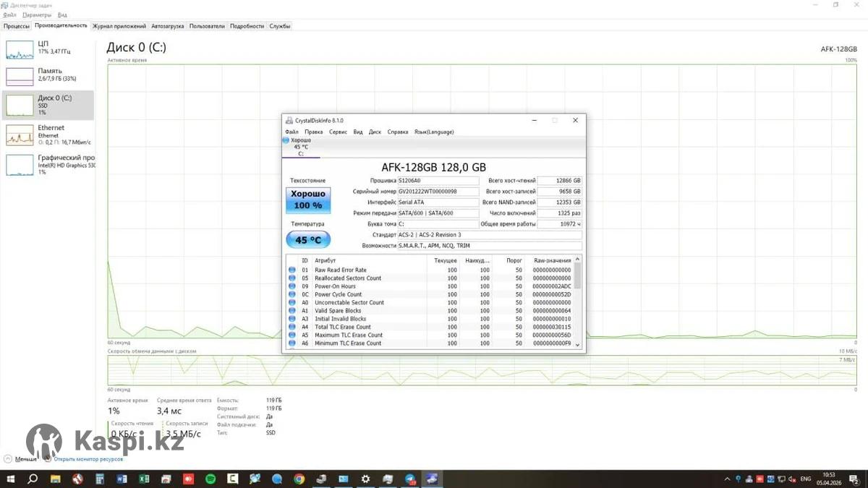Switch to the Процессы tab
Viewport: 868px width, 488px height.
coord(16,26)
